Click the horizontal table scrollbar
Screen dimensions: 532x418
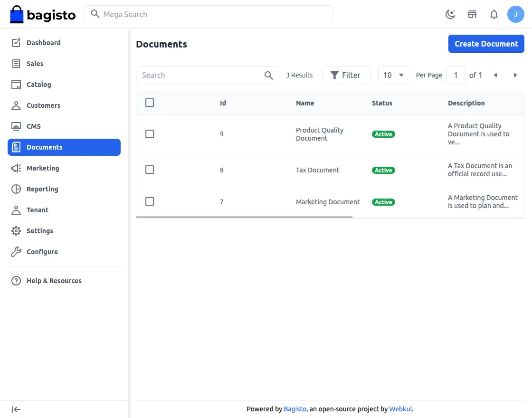pyautogui.click(x=244, y=217)
